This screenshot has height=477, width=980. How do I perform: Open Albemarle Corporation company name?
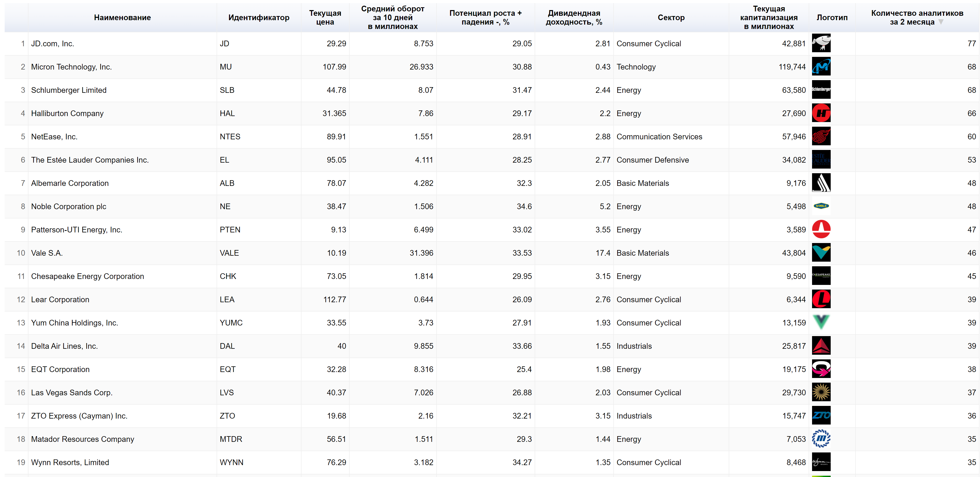point(70,183)
